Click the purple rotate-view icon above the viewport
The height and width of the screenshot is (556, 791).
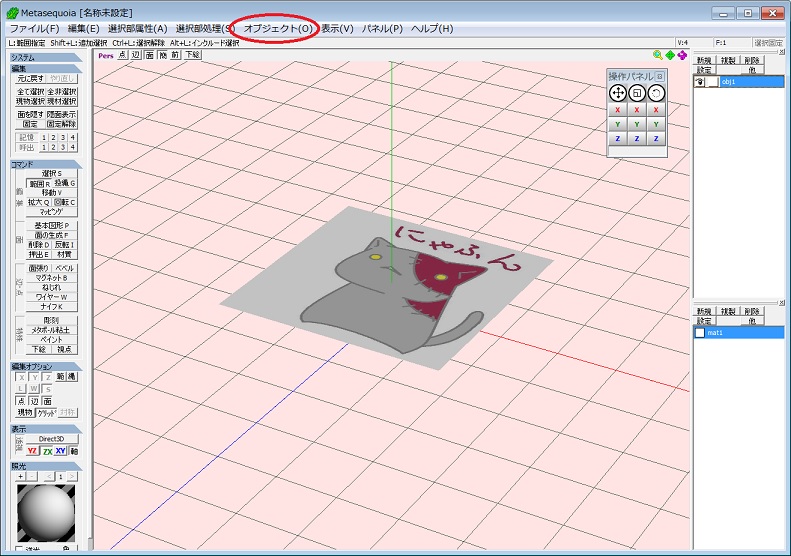tap(682, 56)
